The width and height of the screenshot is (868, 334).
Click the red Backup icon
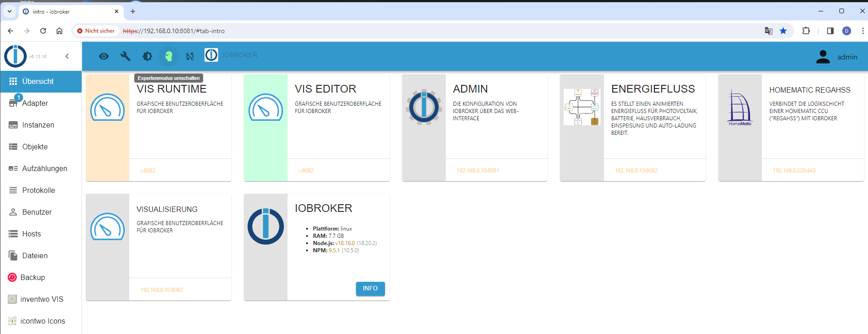tap(12, 277)
